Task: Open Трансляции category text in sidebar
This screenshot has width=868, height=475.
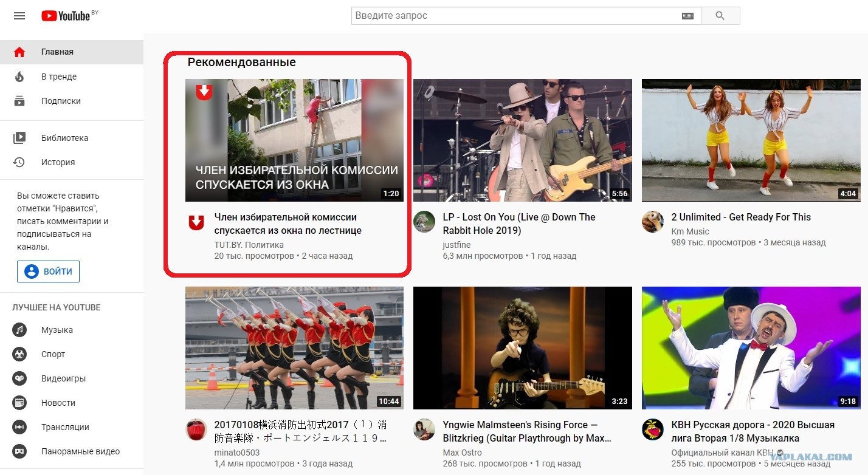Action: (65, 427)
